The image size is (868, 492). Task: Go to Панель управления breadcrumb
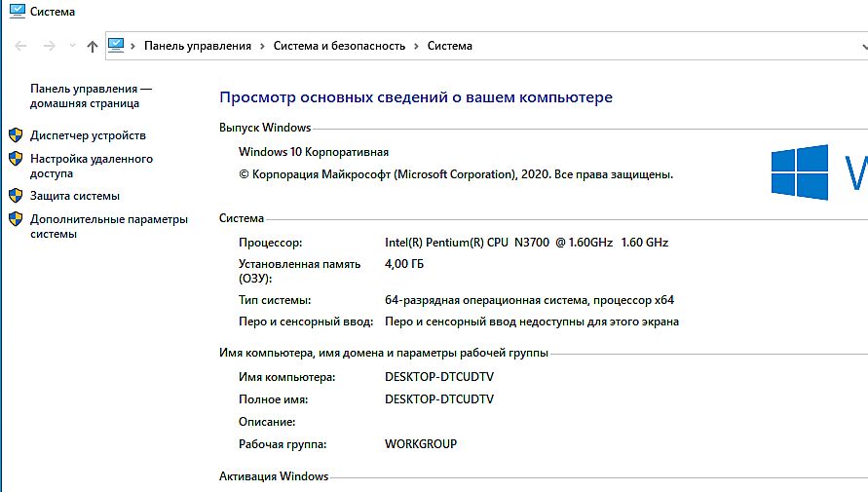[197, 46]
